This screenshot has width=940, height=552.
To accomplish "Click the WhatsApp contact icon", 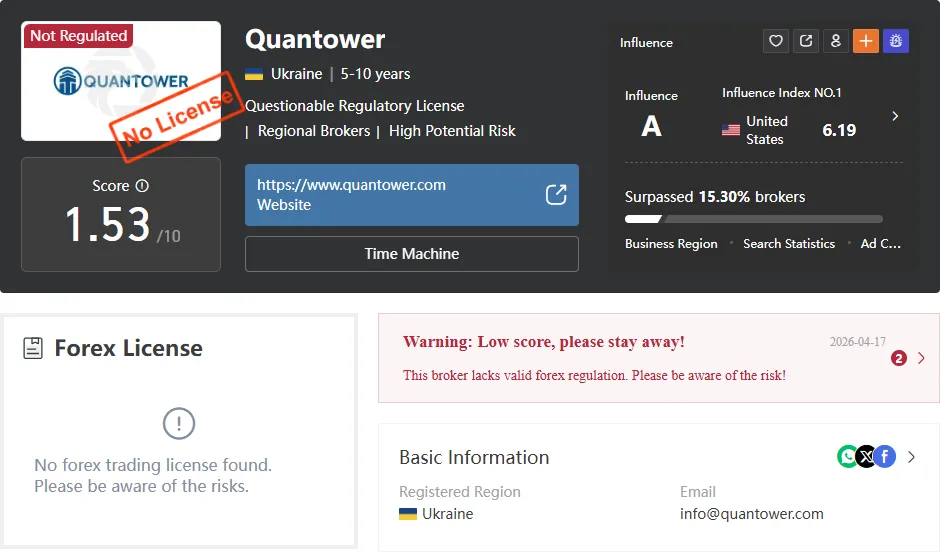I will [847, 457].
